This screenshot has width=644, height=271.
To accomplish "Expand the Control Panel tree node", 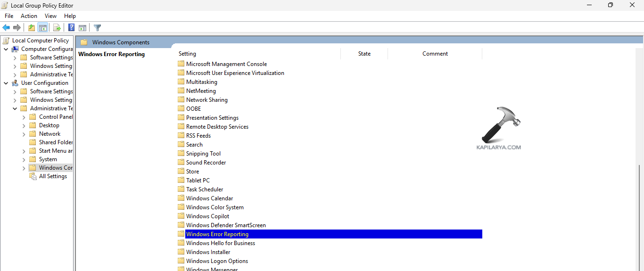I will point(24,117).
